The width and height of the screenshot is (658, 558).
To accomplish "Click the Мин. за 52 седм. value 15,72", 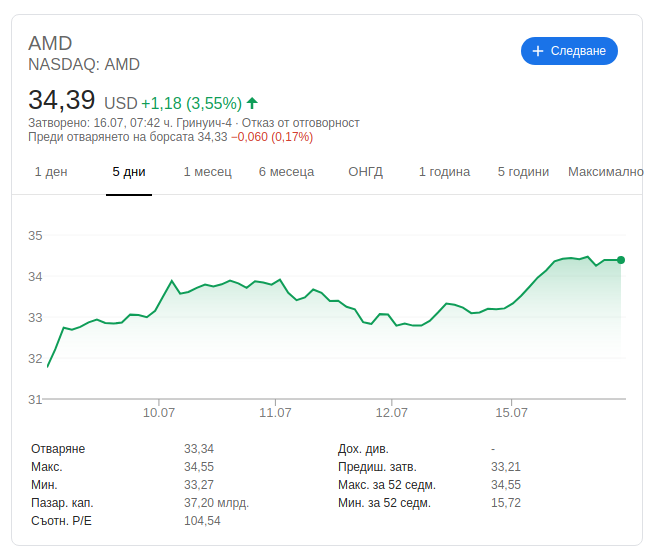I will [506, 503].
